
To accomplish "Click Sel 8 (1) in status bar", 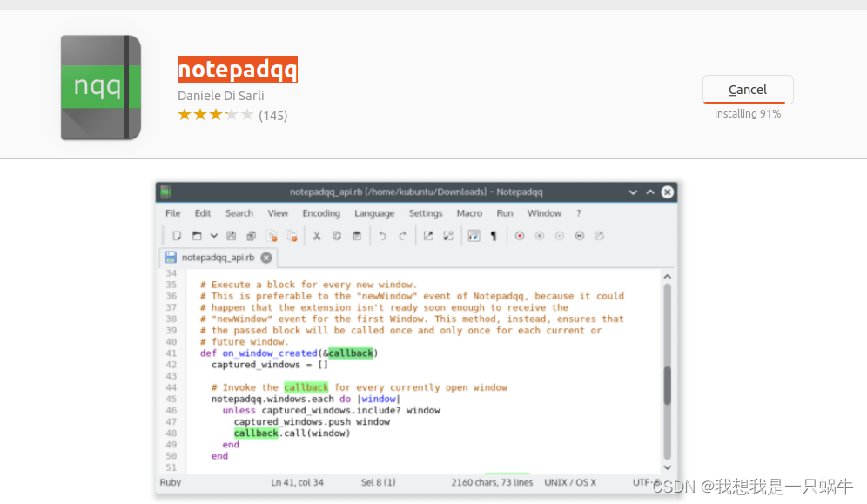I will click(378, 482).
